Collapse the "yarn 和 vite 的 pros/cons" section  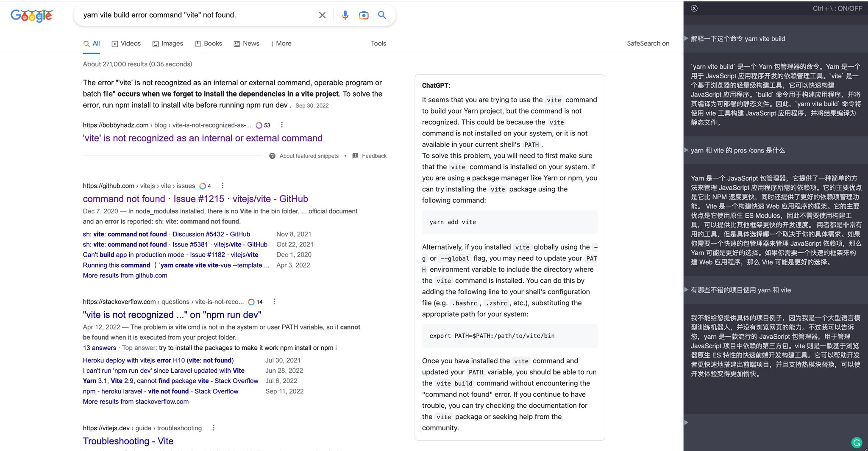pos(686,150)
